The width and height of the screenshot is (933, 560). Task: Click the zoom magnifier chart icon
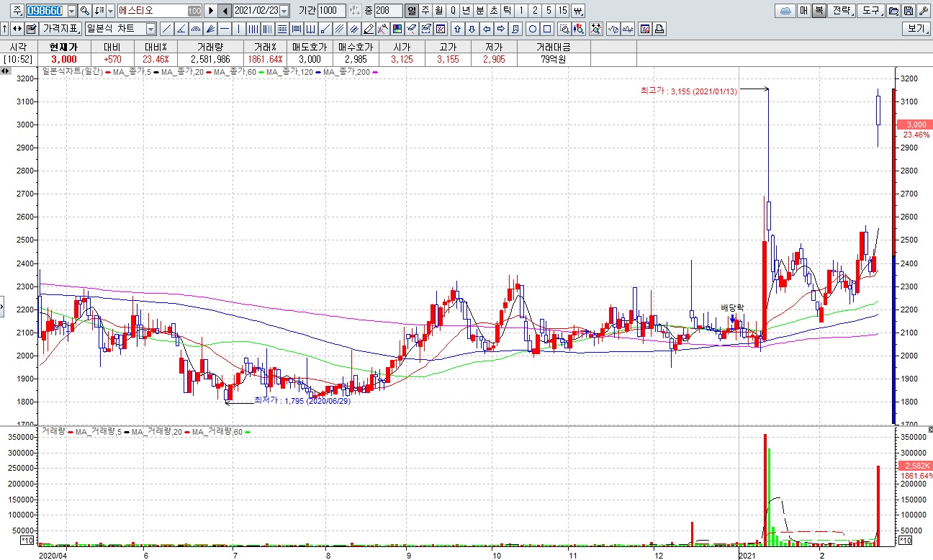pos(564,29)
